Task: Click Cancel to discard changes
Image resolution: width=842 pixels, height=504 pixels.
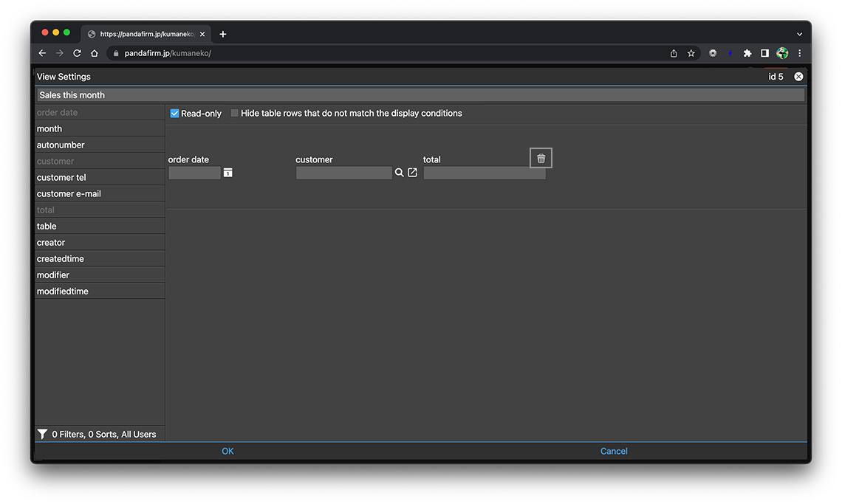Action: [x=614, y=451]
